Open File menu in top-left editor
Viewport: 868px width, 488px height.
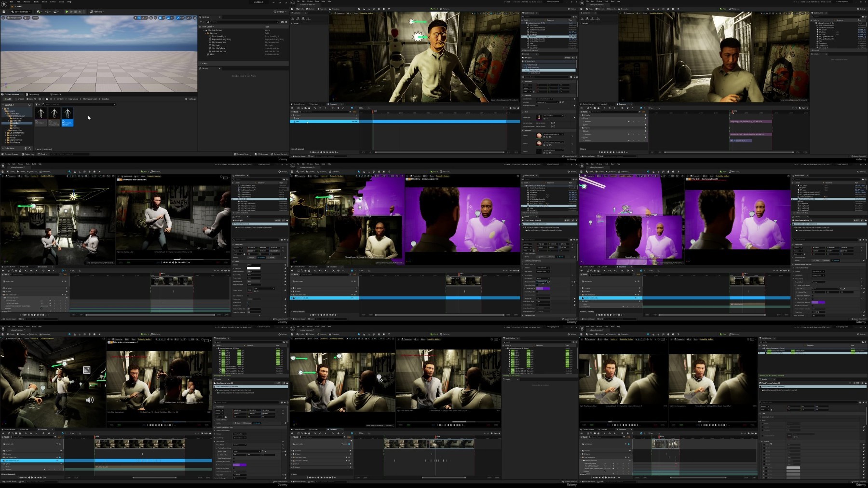pos(12,2)
